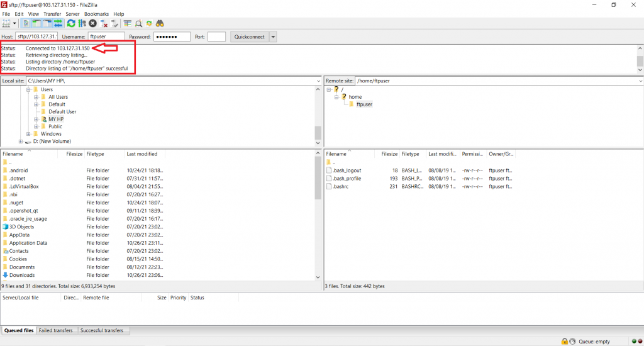Select the Public folder in local tree
Viewport: 644px width, 346px height.
[55, 126]
